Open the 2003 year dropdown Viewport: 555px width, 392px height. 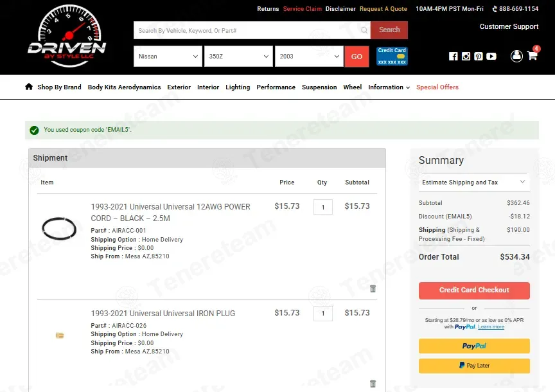point(310,57)
